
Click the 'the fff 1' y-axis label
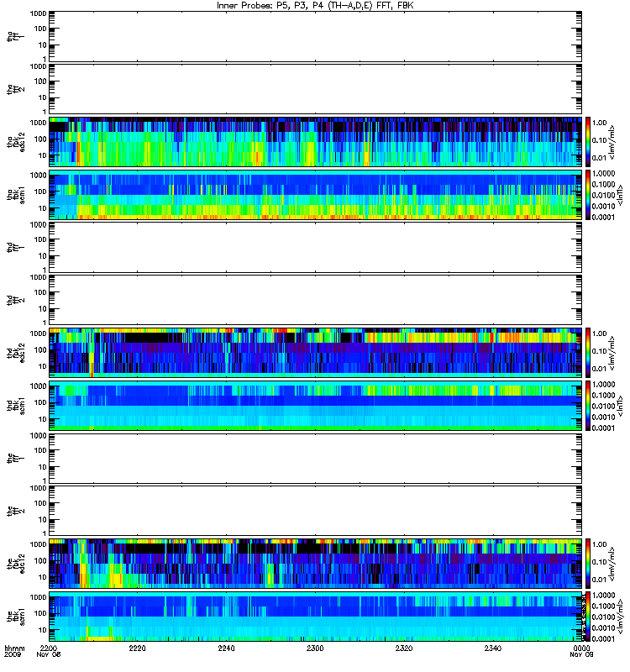(15, 458)
